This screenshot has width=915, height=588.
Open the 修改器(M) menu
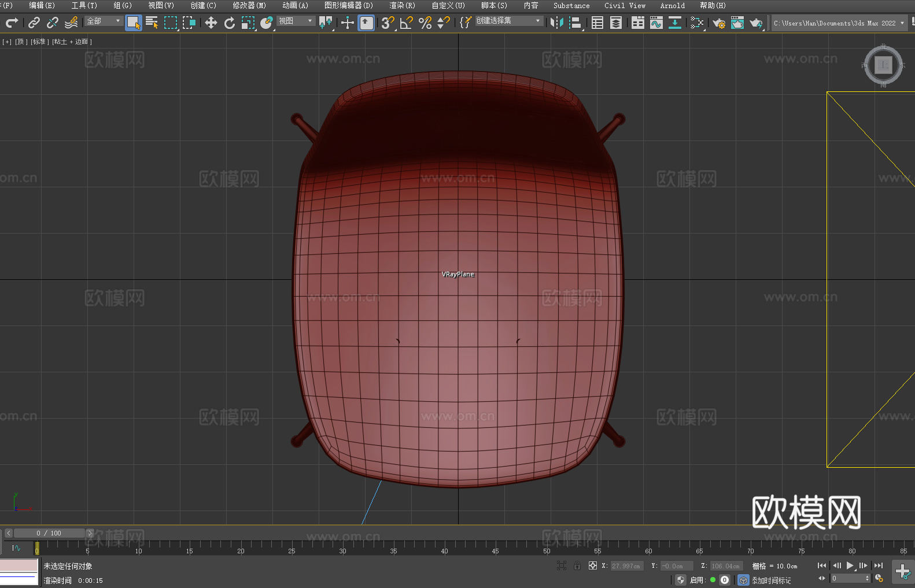[249, 5]
